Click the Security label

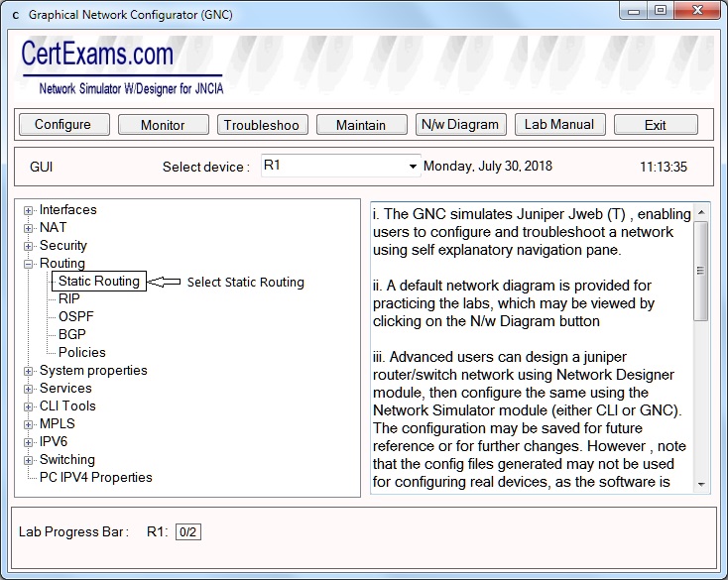[63, 246]
